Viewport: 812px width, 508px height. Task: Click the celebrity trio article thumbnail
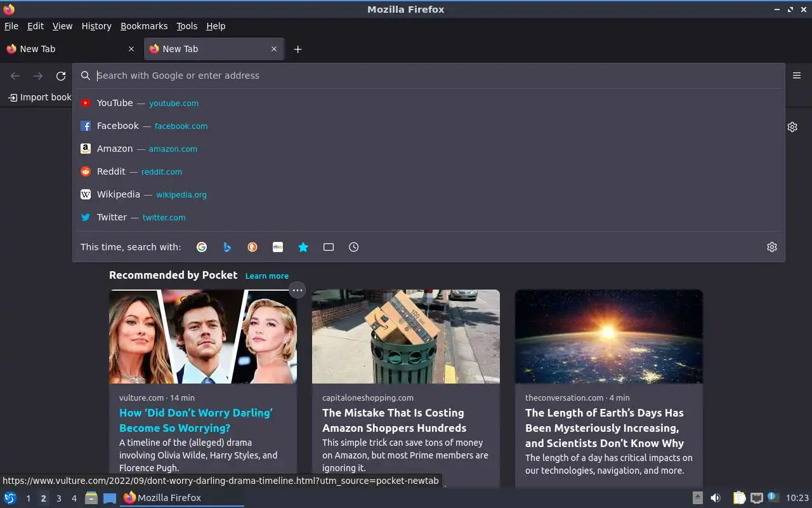(x=203, y=337)
